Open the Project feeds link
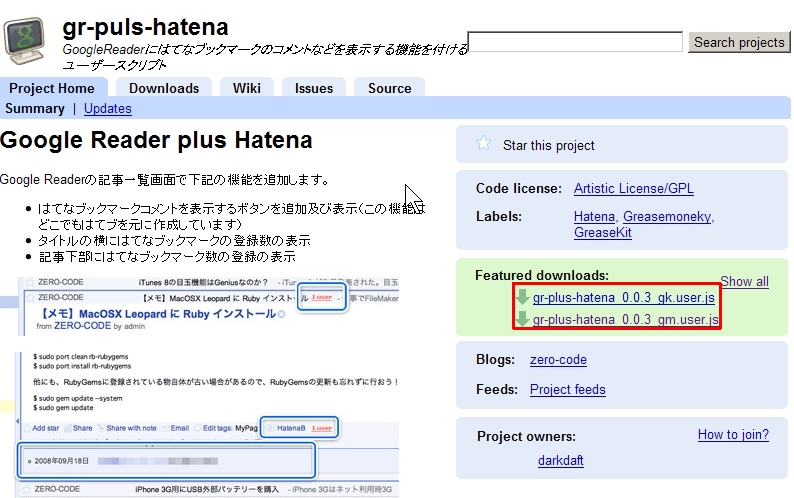This screenshot has width=794, height=498. click(x=568, y=390)
